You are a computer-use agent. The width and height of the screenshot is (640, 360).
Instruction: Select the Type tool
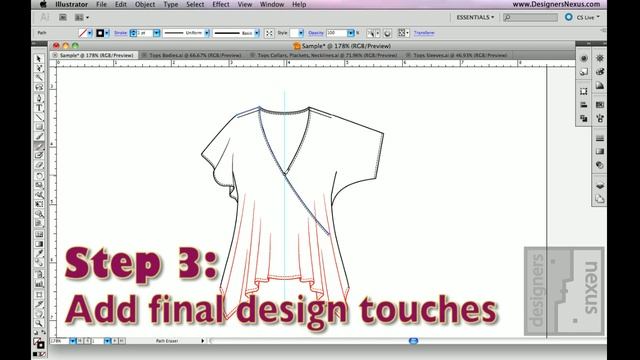click(39, 108)
